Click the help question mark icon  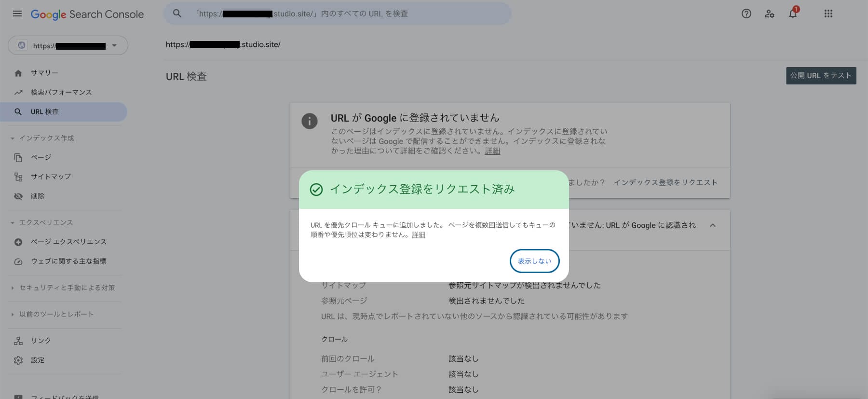[746, 14]
